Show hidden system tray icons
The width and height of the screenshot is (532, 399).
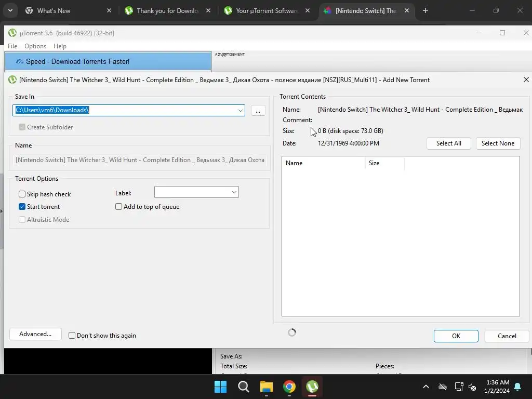coord(426,387)
